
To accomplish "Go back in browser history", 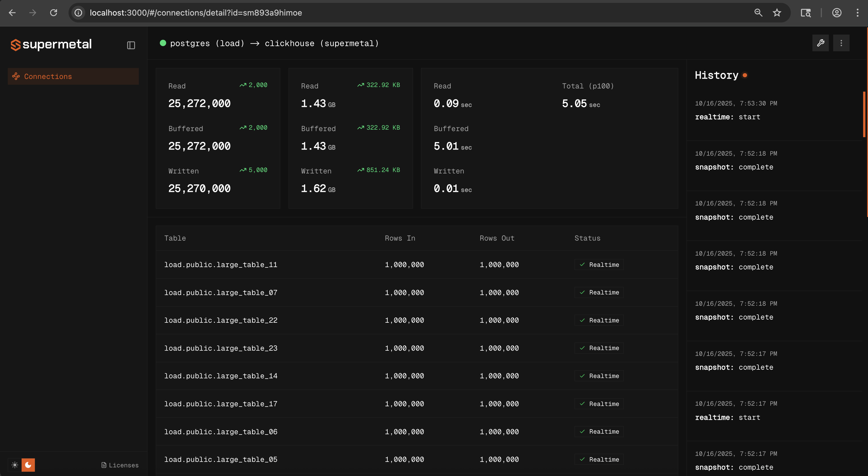I will [x=12, y=13].
